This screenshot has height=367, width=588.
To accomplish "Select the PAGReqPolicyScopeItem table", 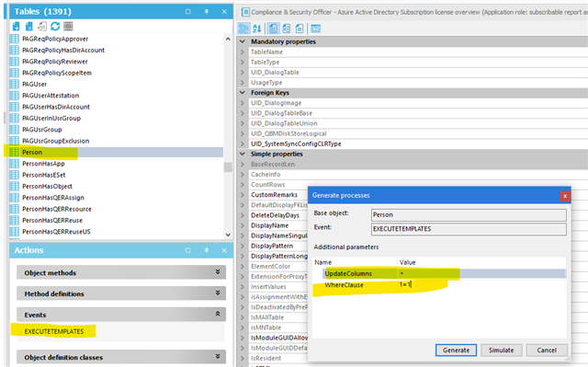I will point(57,73).
